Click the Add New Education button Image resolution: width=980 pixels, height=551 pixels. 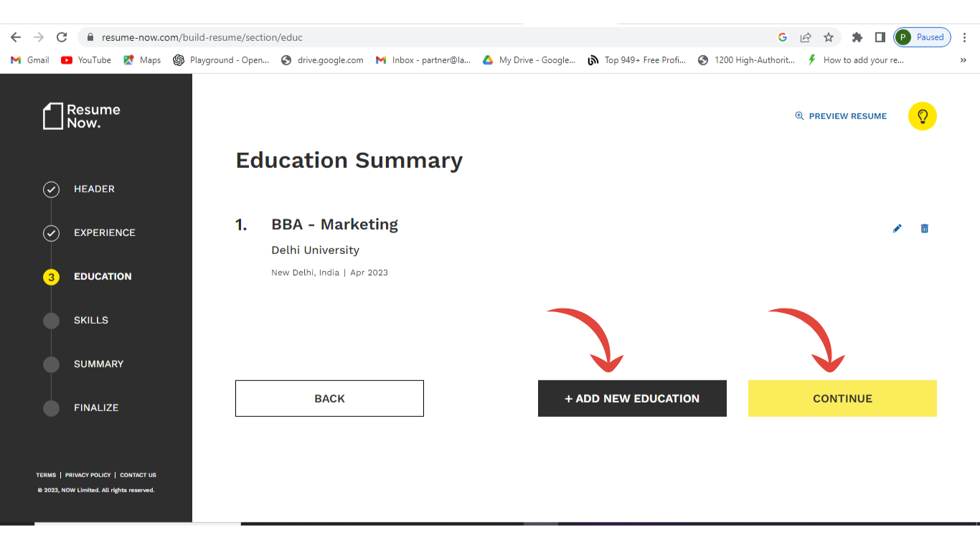point(632,398)
